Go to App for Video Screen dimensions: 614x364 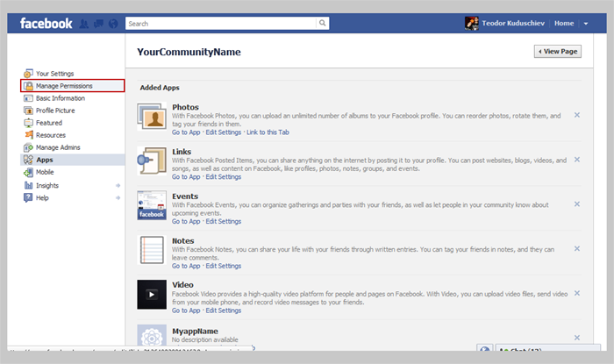186,310
